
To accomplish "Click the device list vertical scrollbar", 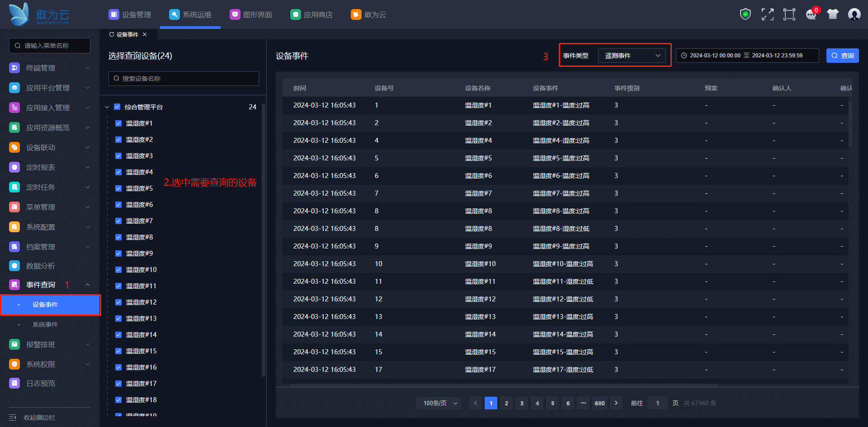I will click(263, 239).
